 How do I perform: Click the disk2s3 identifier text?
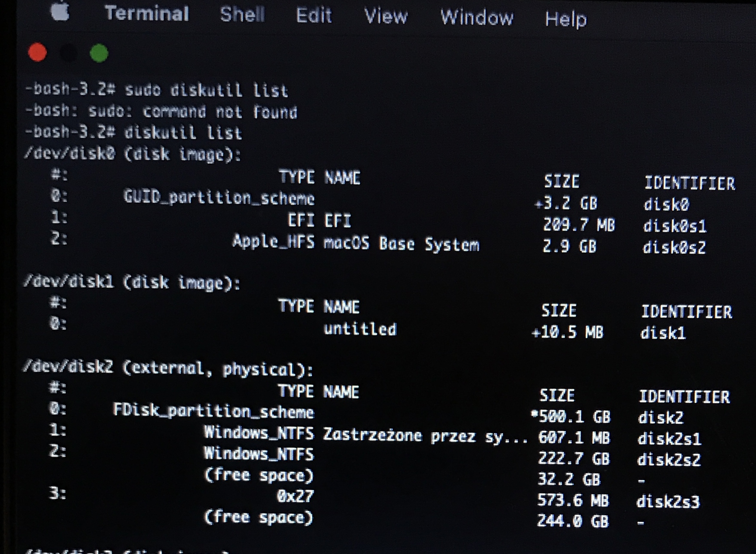(x=667, y=502)
